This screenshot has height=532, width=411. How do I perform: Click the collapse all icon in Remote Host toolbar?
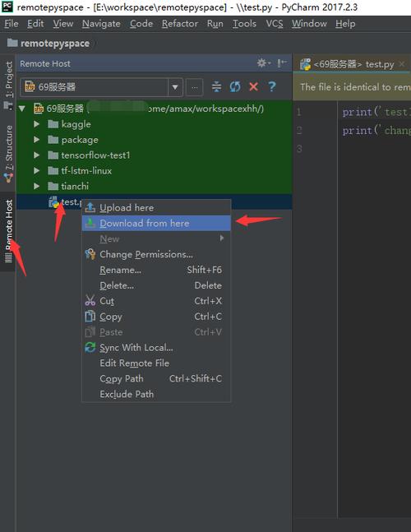coord(216,87)
